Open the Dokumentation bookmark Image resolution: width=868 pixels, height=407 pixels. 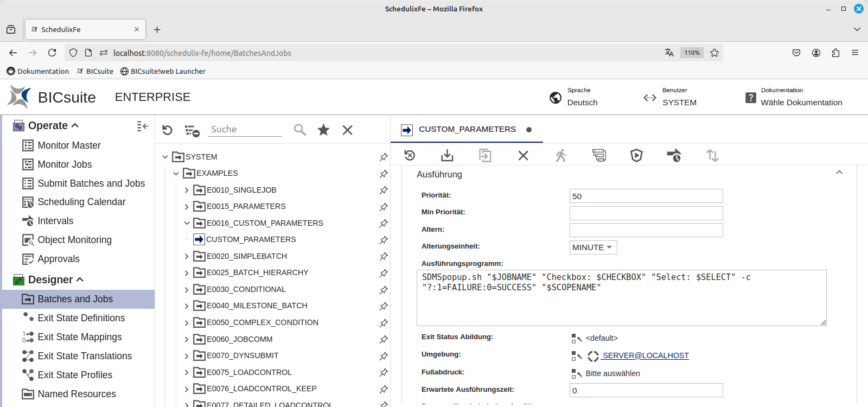(x=38, y=71)
